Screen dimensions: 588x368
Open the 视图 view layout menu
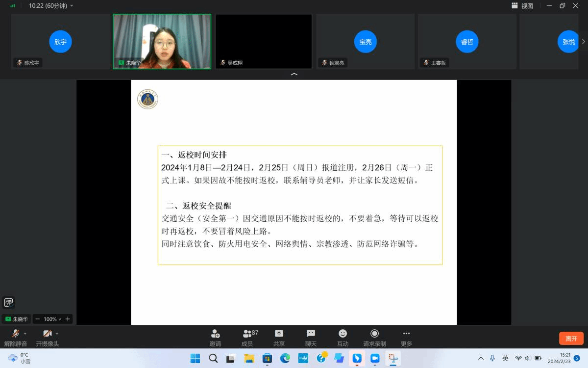point(522,6)
